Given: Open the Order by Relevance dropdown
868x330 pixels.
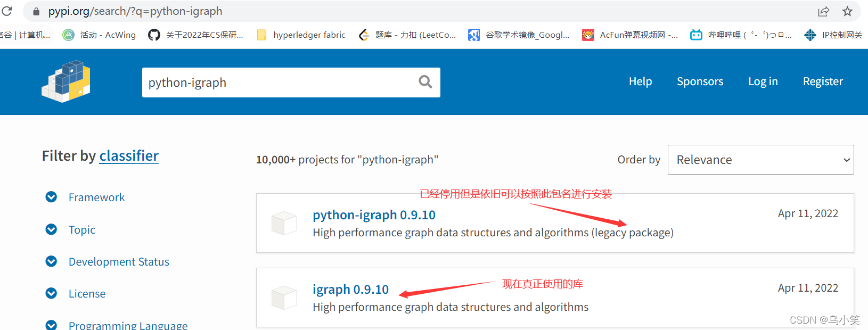Looking at the screenshot, I should (760, 160).
